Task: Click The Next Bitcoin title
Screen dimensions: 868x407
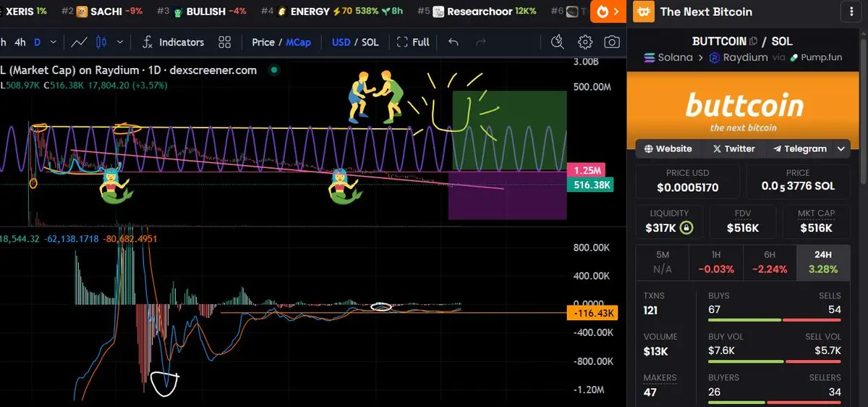Action: pos(706,12)
